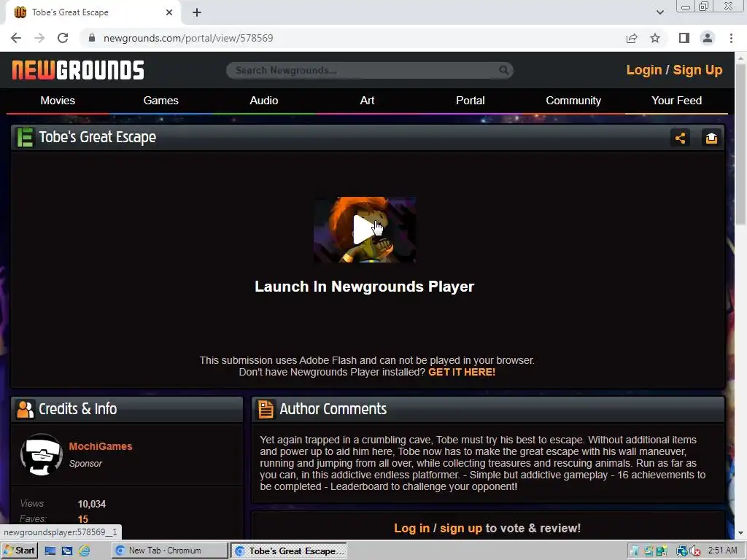Image resolution: width=747 pixels, height=560 pixels.
Task: Click the orange share icon in title bar
Action: (680, 138)
